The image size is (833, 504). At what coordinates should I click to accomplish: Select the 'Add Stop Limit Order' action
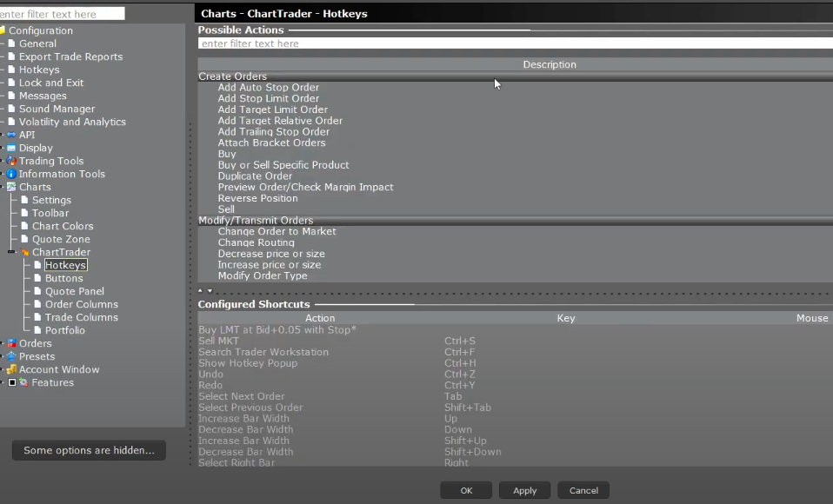point(269,98)
